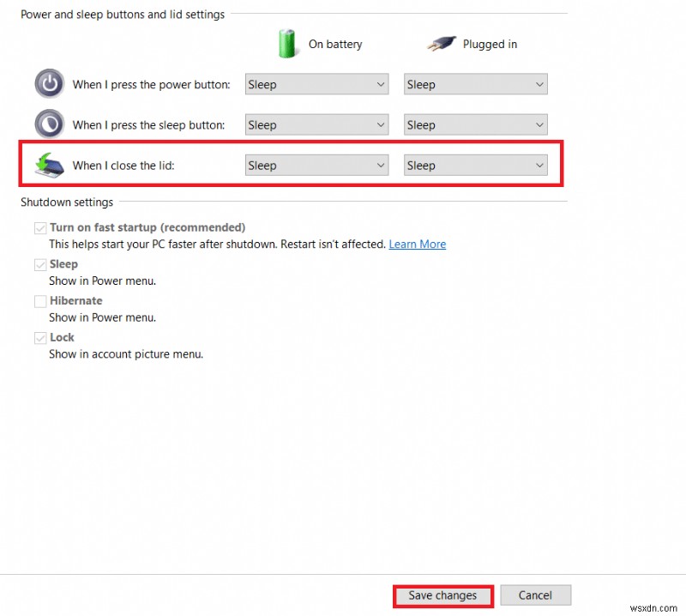The width and height of the screenshot is (686, 616).
Task: Click the Save changes button
Action: click(x=442, y=595)
